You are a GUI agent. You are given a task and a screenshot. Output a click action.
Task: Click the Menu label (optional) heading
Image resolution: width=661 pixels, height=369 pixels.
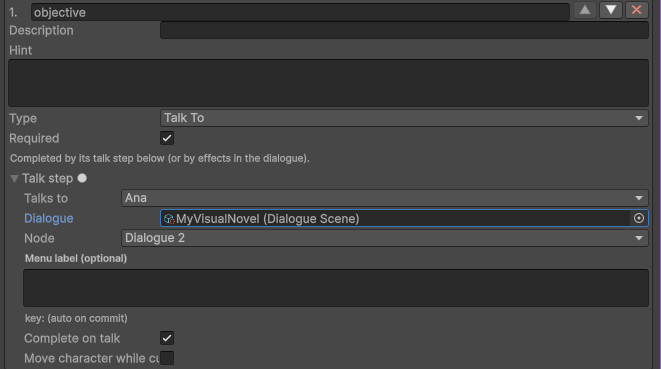pos(76,259)
